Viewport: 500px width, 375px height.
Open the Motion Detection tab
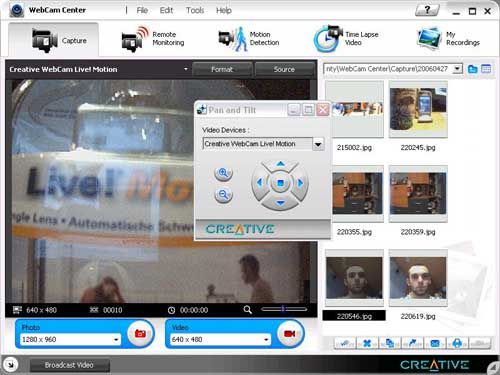pyautogui.click(x=248, y=39)
